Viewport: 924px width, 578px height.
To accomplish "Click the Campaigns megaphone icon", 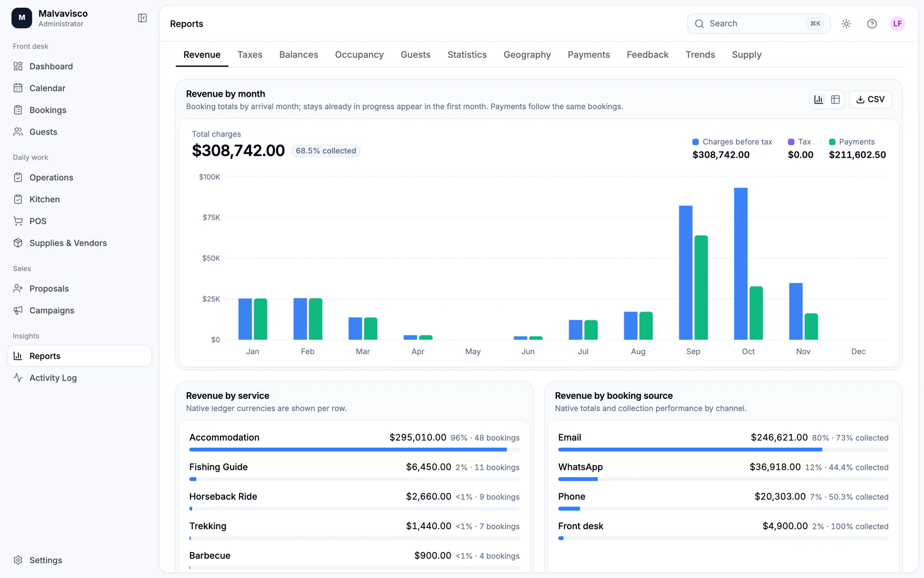I will 18,311.
